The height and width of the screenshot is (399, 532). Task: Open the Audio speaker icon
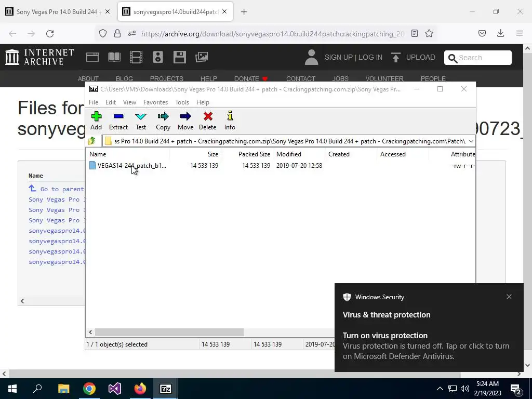158,57
